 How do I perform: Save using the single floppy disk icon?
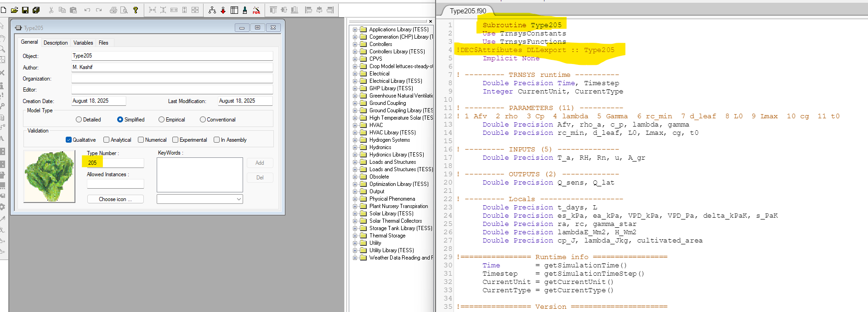(x=25, y=10)
